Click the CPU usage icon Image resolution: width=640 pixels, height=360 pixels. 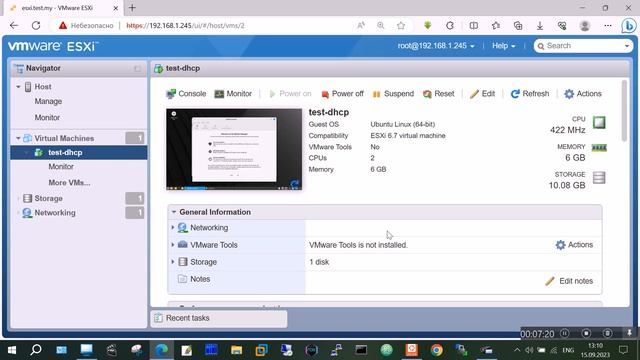click(599, 122)
